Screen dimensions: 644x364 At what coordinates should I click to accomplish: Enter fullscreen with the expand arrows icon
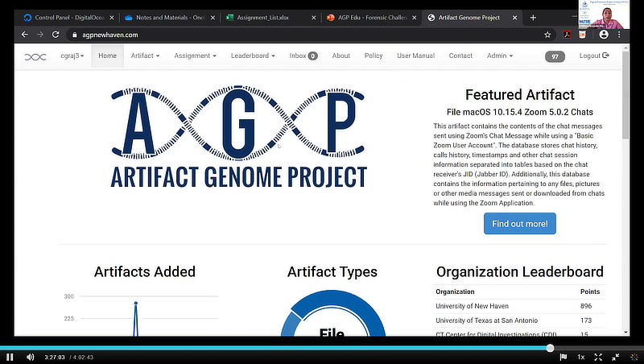(598, 357)
